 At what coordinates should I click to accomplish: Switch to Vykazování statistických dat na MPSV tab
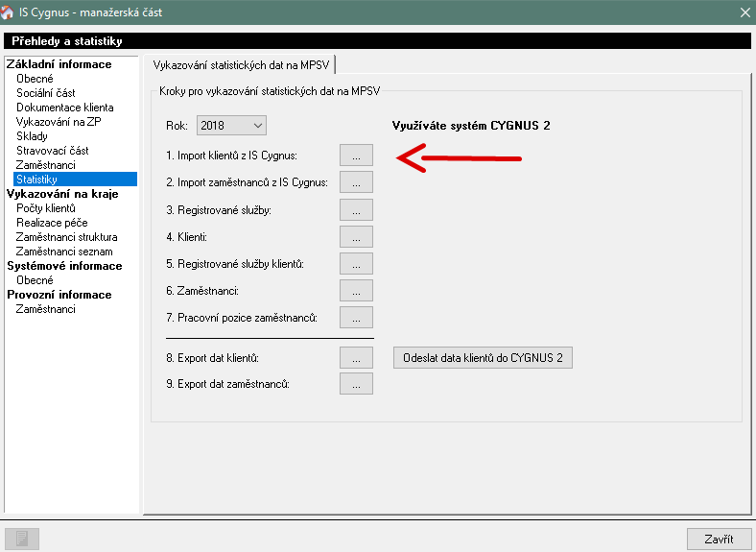click(x=241, y=65)
